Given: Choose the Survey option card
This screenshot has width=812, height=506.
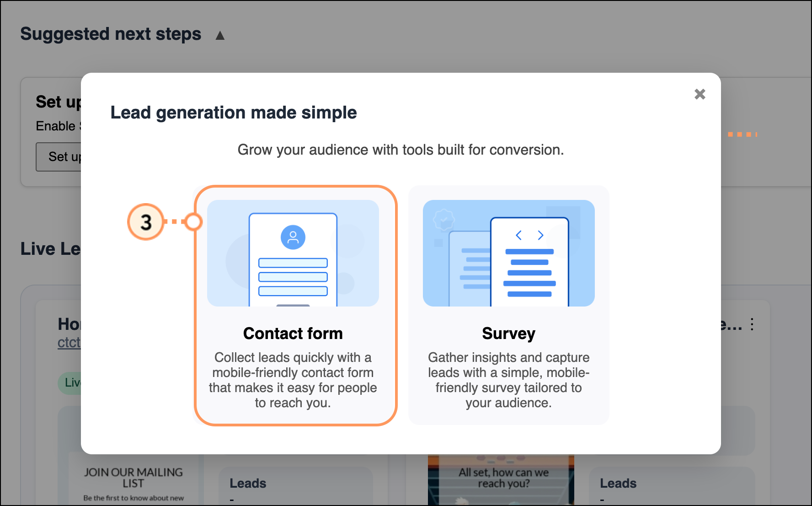Looking at the screenshot, I should [x=508, y=306].
